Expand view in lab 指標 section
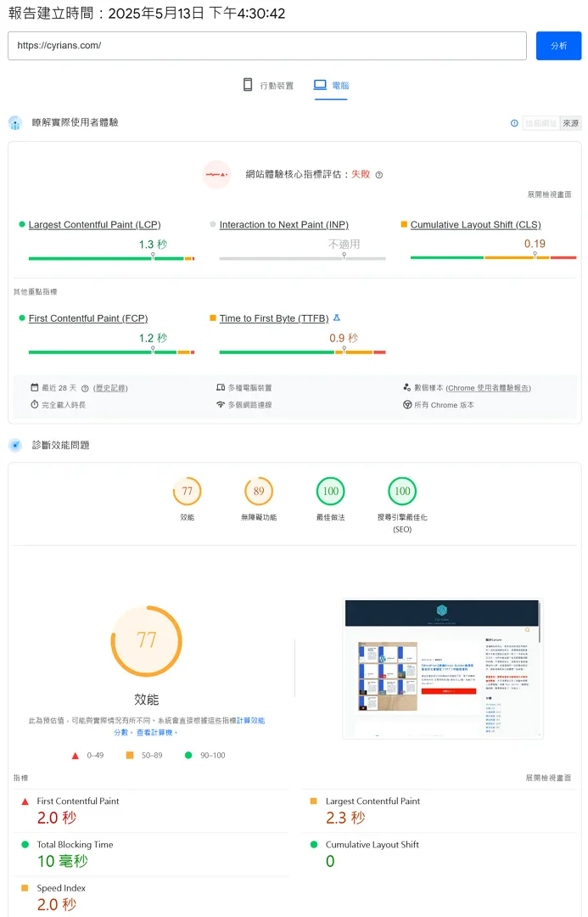588x917 pixels. pyautogui.click(x=549, y=778)
